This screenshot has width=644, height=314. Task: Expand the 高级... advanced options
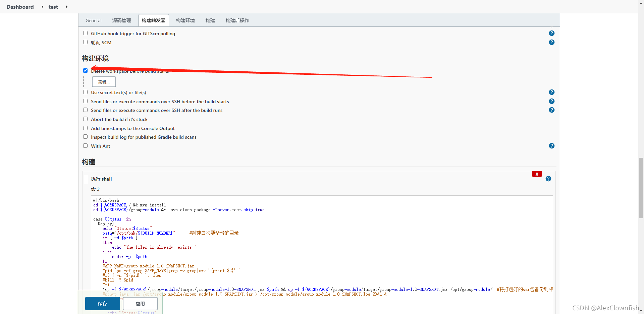click(104, 82)
